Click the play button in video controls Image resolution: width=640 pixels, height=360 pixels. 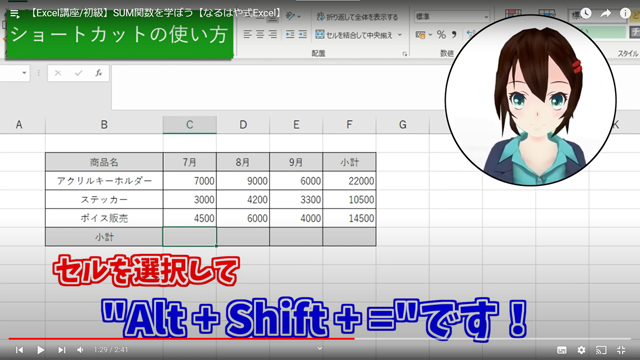[40, 350]
